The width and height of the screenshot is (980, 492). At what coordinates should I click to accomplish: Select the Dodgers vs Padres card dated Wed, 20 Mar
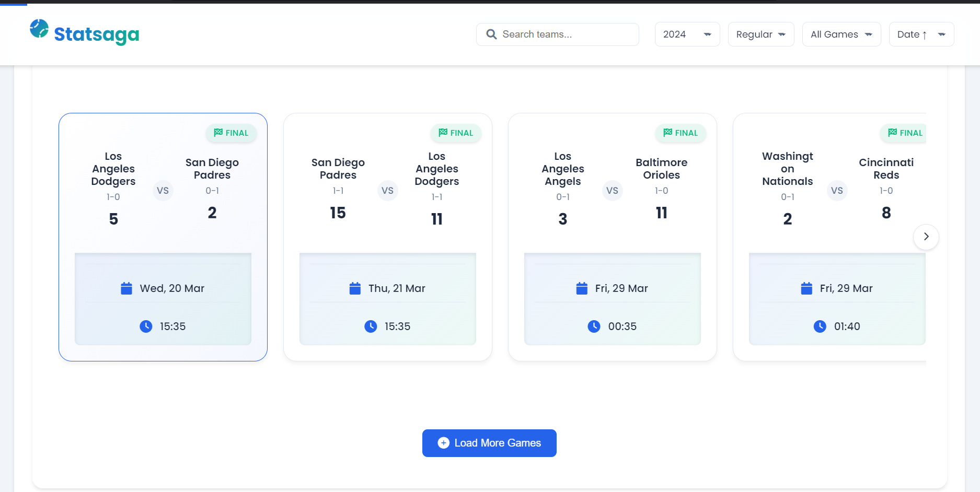[163, 237]
